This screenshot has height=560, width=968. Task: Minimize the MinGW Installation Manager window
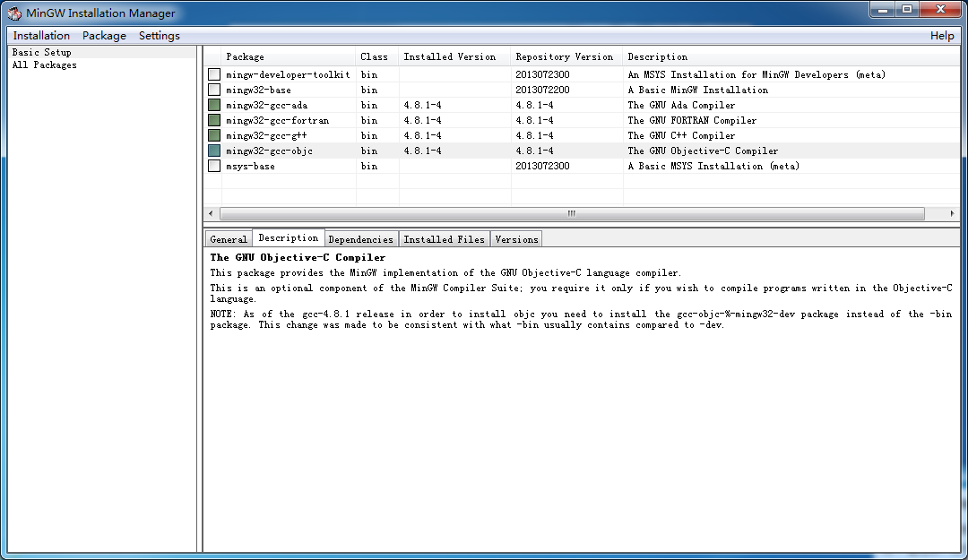coord(883,9)
